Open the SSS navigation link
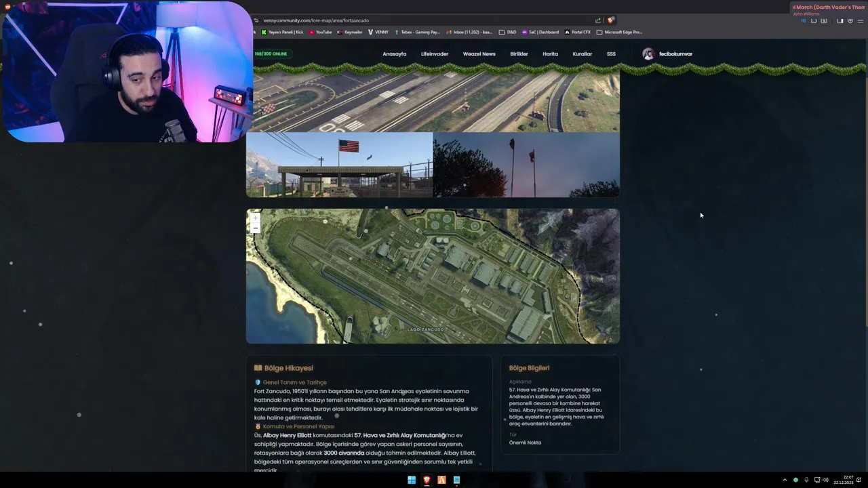This screenshot has width=868, height=488. tap(611, 54)
